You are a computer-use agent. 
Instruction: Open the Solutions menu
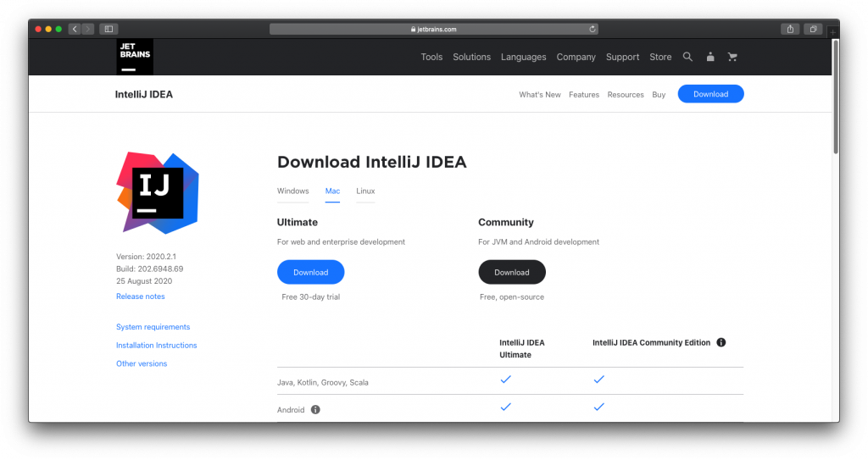coord(471,57)
